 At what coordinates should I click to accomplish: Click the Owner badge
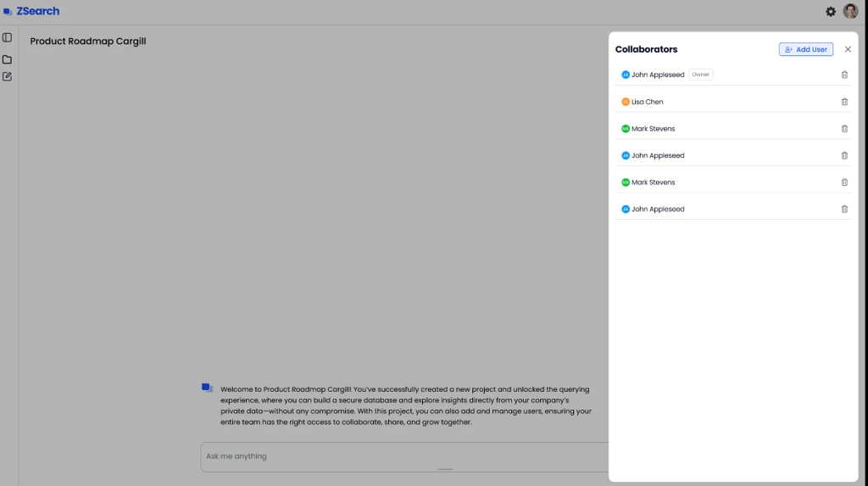click(700, 75)
